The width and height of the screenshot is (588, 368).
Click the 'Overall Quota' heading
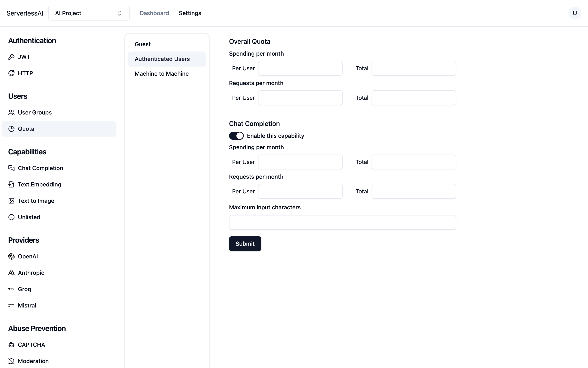249,42
